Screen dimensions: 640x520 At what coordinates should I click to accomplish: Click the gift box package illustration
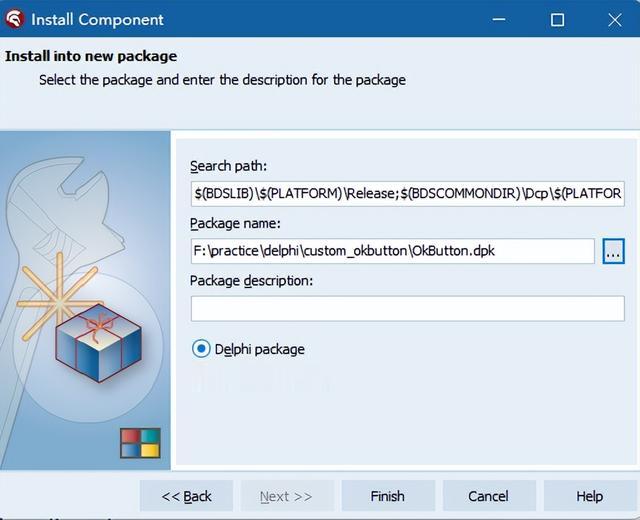(98, 342)
